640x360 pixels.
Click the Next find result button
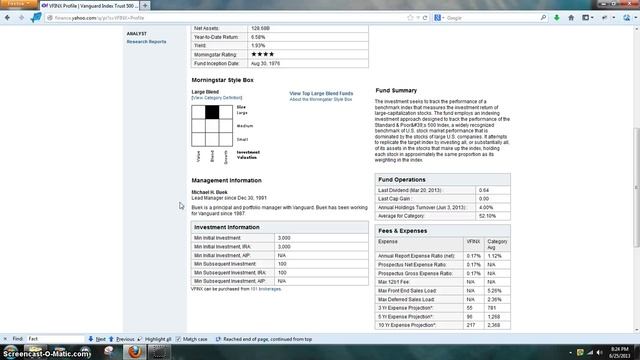97,339
